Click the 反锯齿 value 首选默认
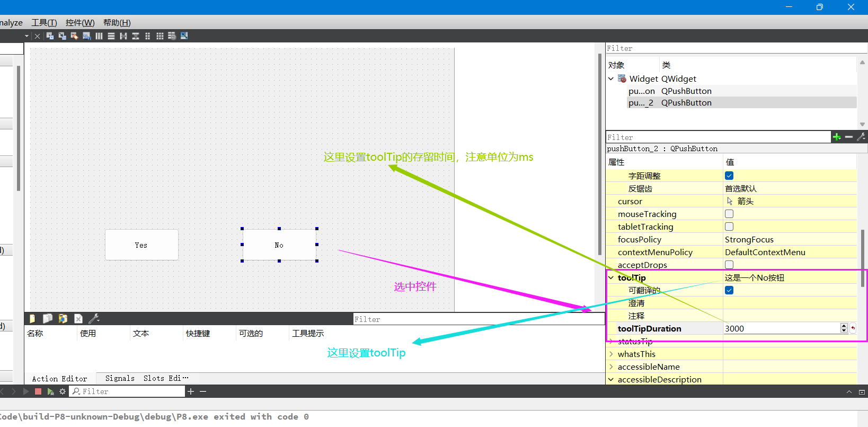868x427 pixels. point(741,188)
